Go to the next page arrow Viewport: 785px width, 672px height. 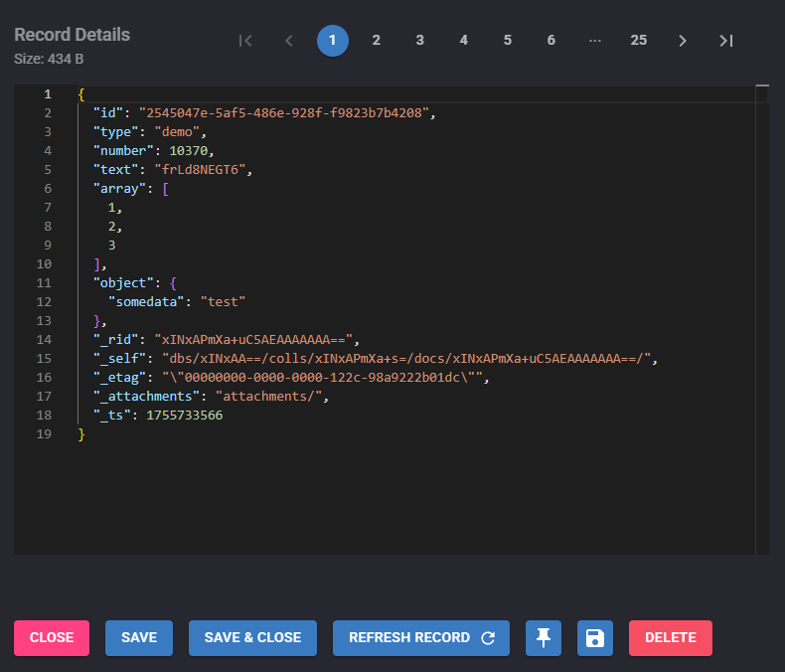click(x=683, y=41)
